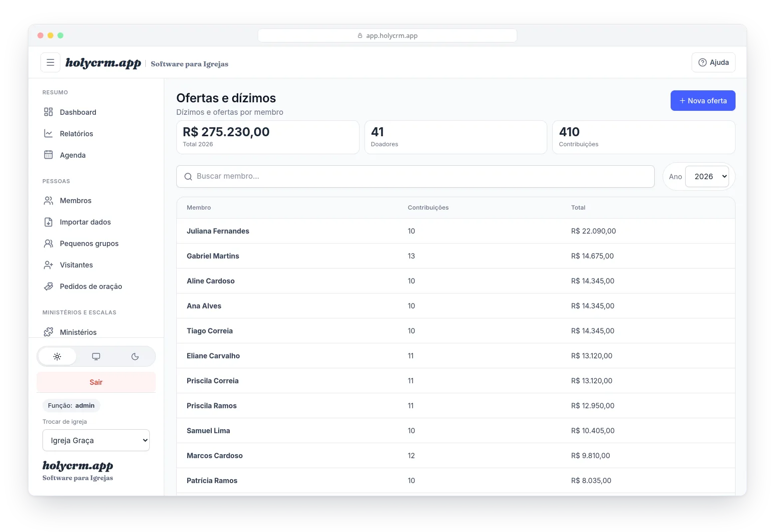Select system theme monitor toggle
The height and width of the screenshot is (532, 775).
[96, 356]
